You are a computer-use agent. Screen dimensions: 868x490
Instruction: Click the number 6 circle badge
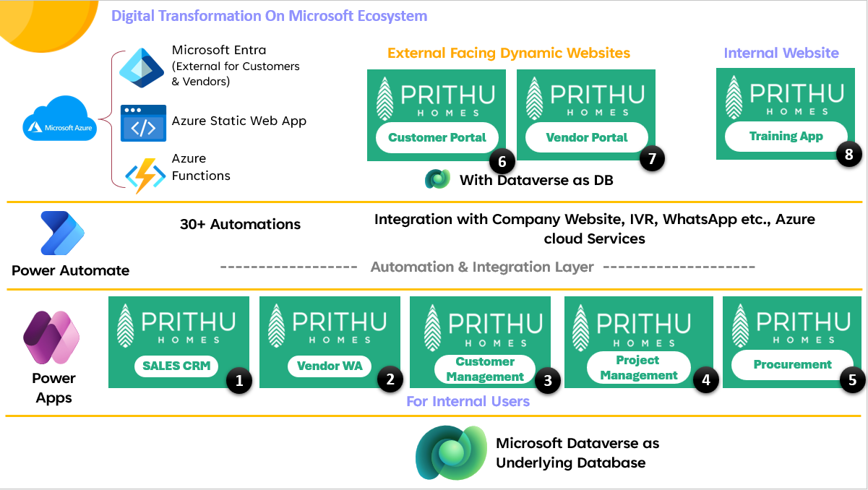pos(502,160)
